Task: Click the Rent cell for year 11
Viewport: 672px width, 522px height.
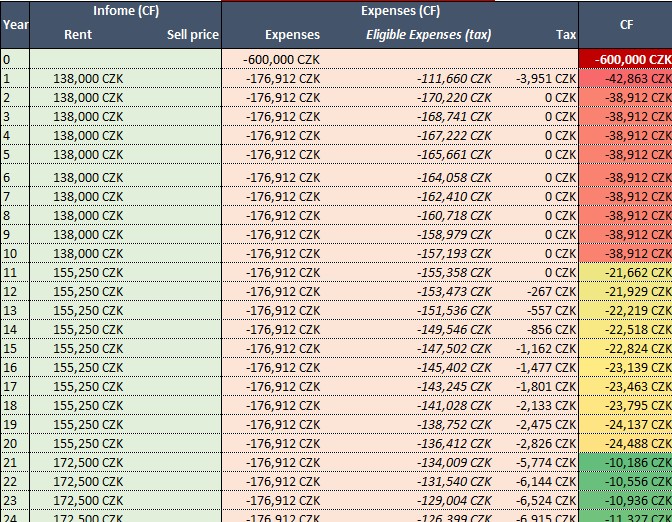Action: pyautogui.click(x=88, y=273)
